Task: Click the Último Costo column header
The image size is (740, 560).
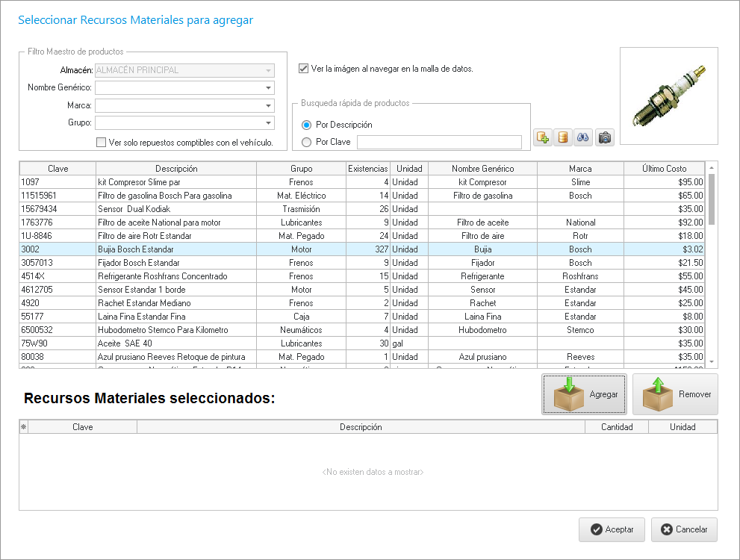Action: point(664,169)
